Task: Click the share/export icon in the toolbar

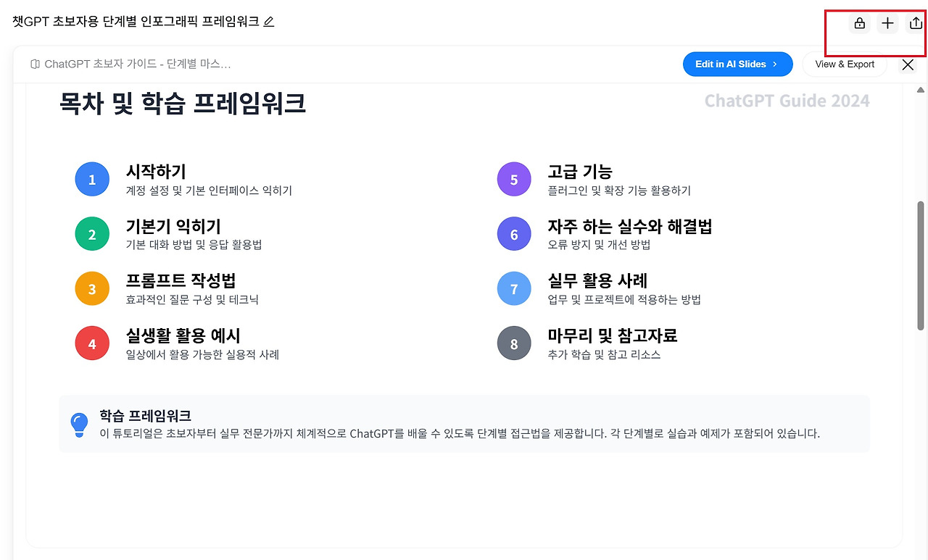Action: (x=915, y=22)
